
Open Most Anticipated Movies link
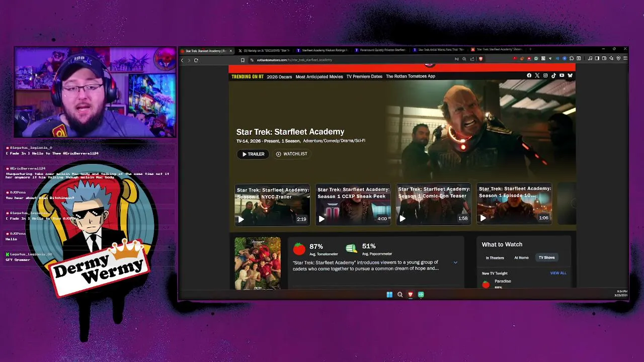(x=319, y=76)
